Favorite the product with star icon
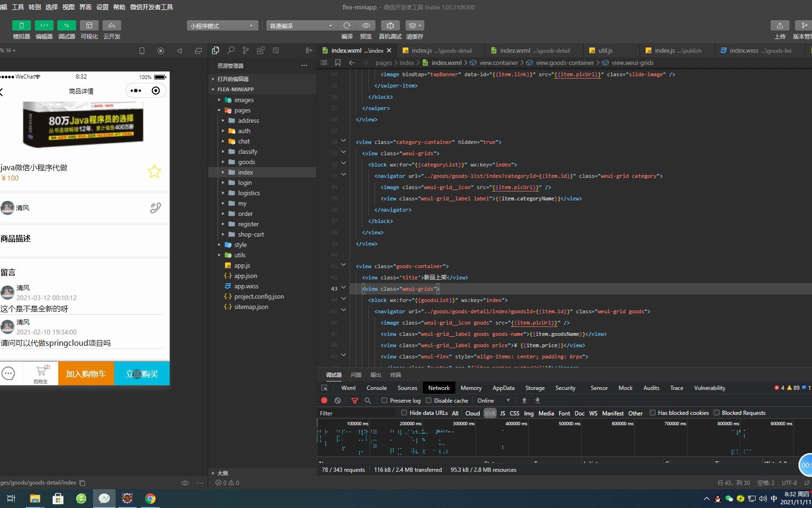The width and height of the screenshot is (812, 508). click(154, 172)
